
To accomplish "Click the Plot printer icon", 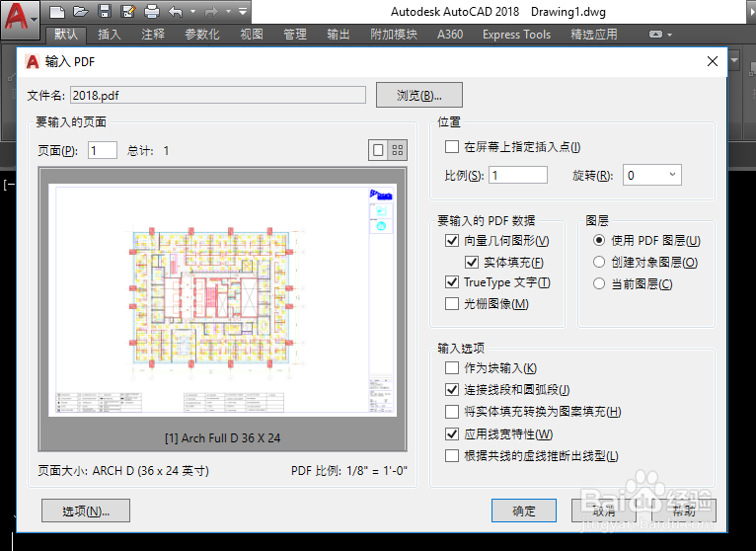I will (152, 12).
